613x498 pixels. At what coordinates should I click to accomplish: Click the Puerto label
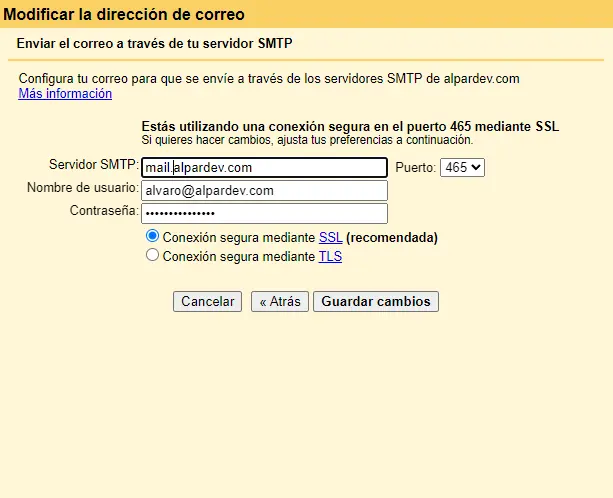pyautogui.click(x=416, y=168)
